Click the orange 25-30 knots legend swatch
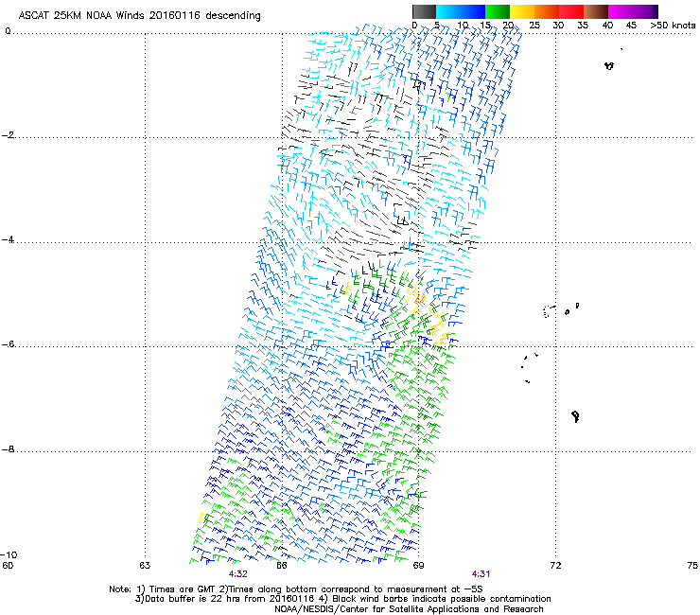Viewport: 700px width, 615px height. (547, 11)
